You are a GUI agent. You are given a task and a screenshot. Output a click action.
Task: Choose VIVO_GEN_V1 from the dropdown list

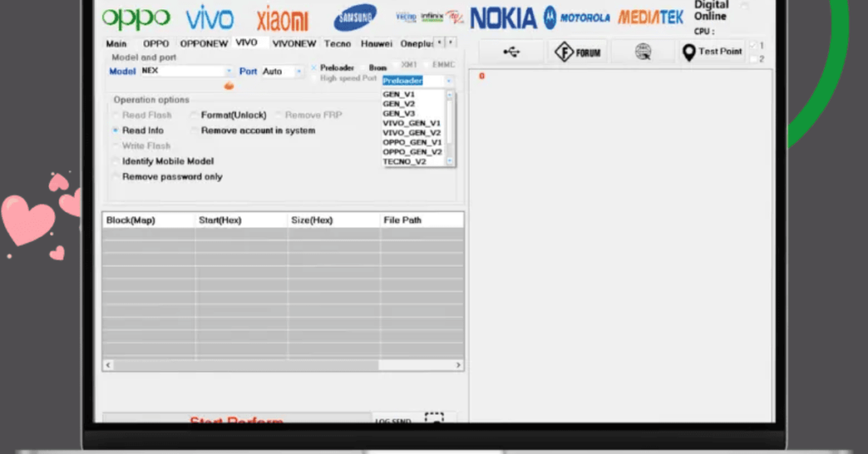point(414,124)
